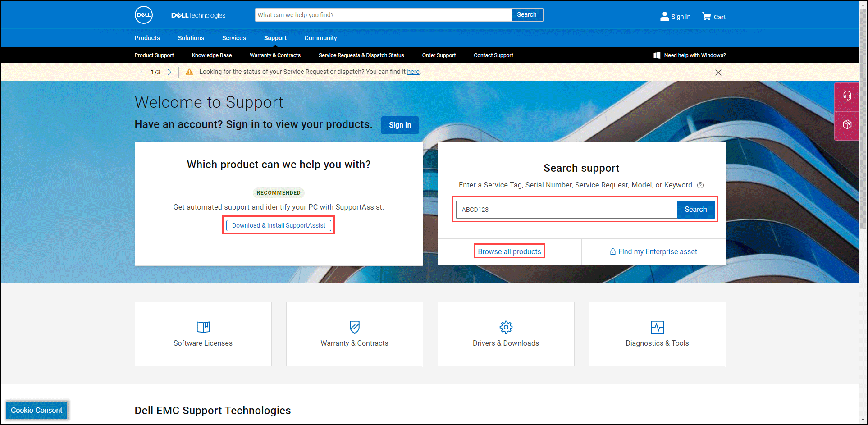The width and height of the screenshot is (868, 425).
Task: Click Search button next to ABCD123
Action: click(696, 210)
